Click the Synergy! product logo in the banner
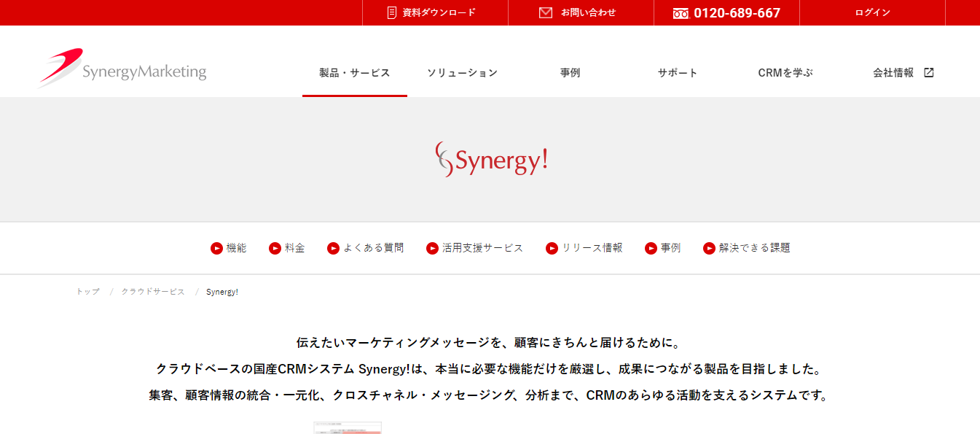Screen dimensions: 980x434 coord(490,159)
